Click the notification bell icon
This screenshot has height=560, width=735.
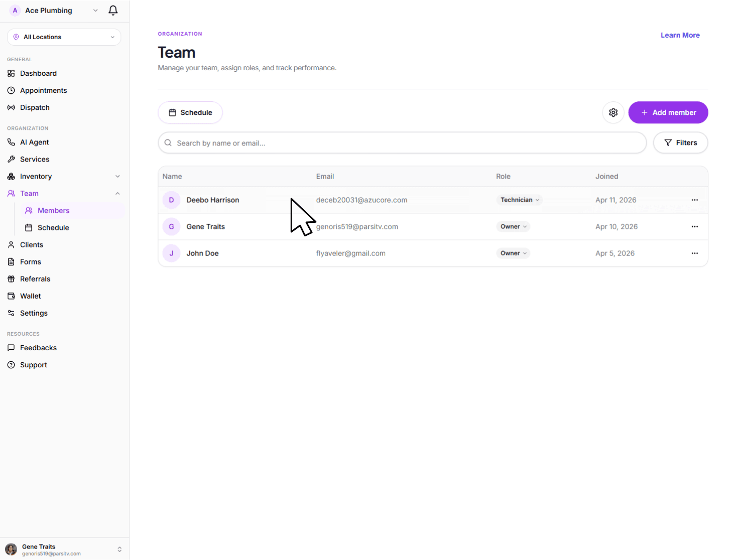(x=113, y=11)
